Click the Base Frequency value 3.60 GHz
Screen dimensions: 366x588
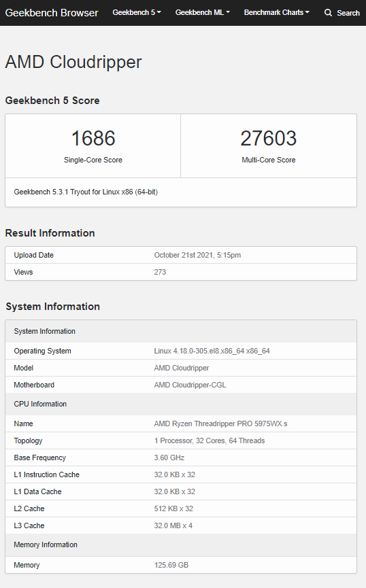(169, 457)
